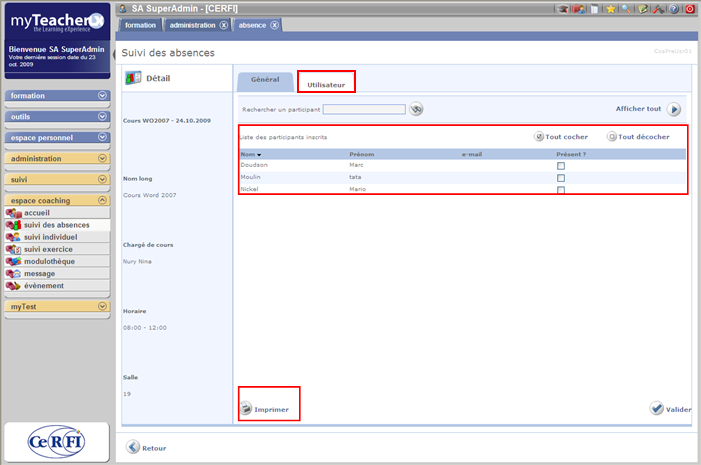
Task: Click the graduation cap icon in top toolbar
Action: tap(563, 8)
